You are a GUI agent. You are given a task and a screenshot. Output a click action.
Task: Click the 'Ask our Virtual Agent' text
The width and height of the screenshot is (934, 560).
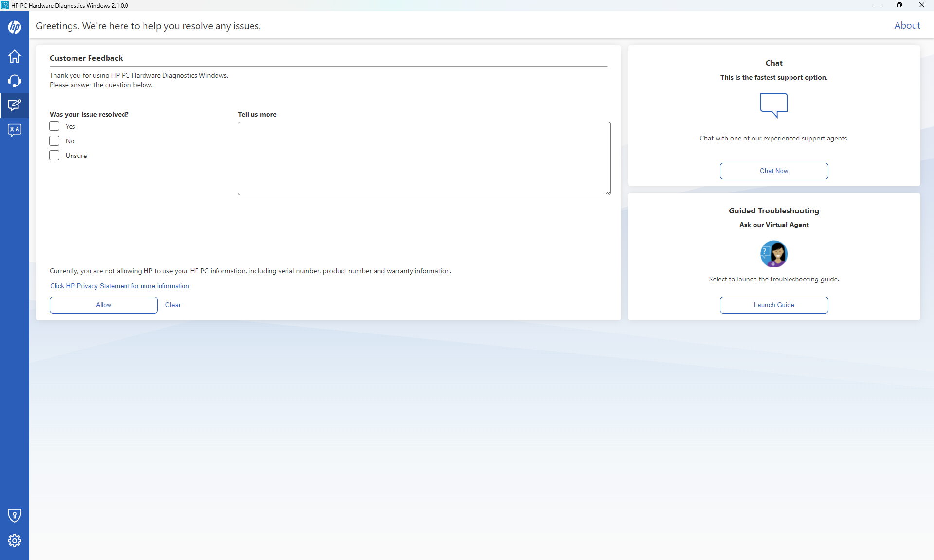[x=774, y=225]
